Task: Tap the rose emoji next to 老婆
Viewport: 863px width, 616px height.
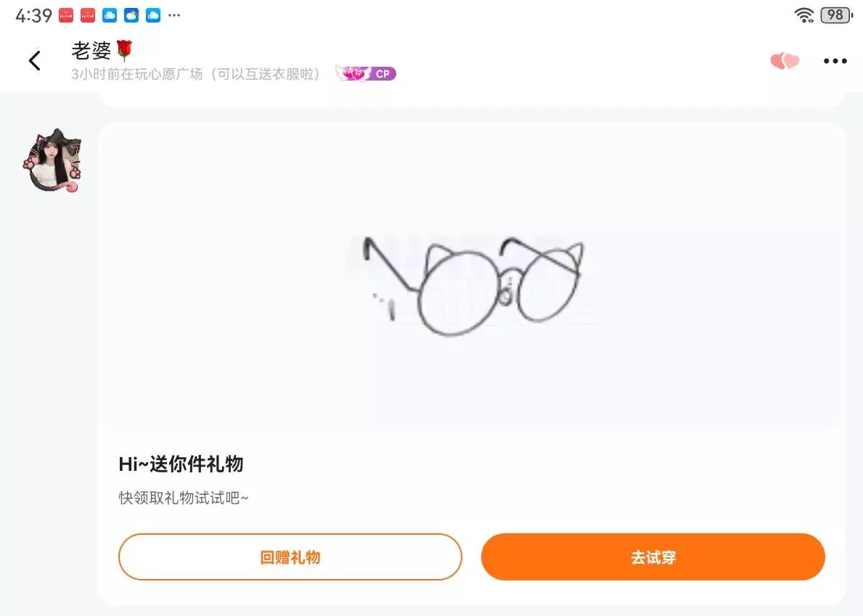Action: coord(124,50)
